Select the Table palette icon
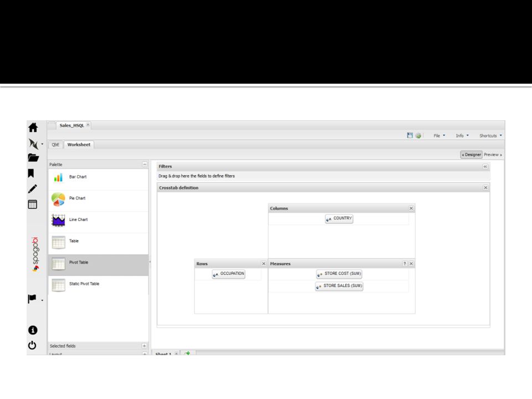Viewport: 532px width, 399px height. 58,242
